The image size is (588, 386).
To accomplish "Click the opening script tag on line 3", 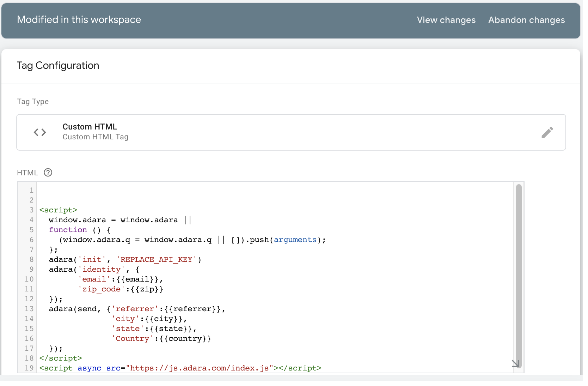I will 58,210.
